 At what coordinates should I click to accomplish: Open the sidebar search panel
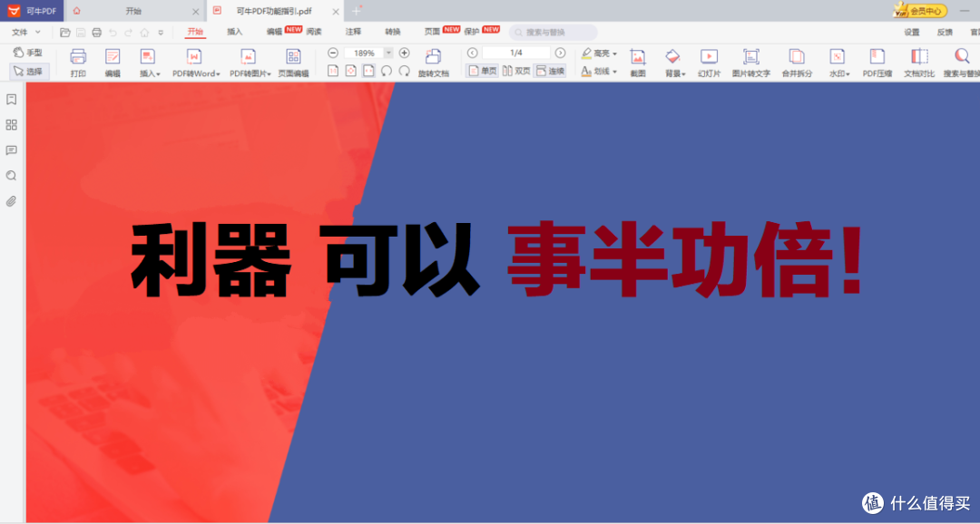11,176
